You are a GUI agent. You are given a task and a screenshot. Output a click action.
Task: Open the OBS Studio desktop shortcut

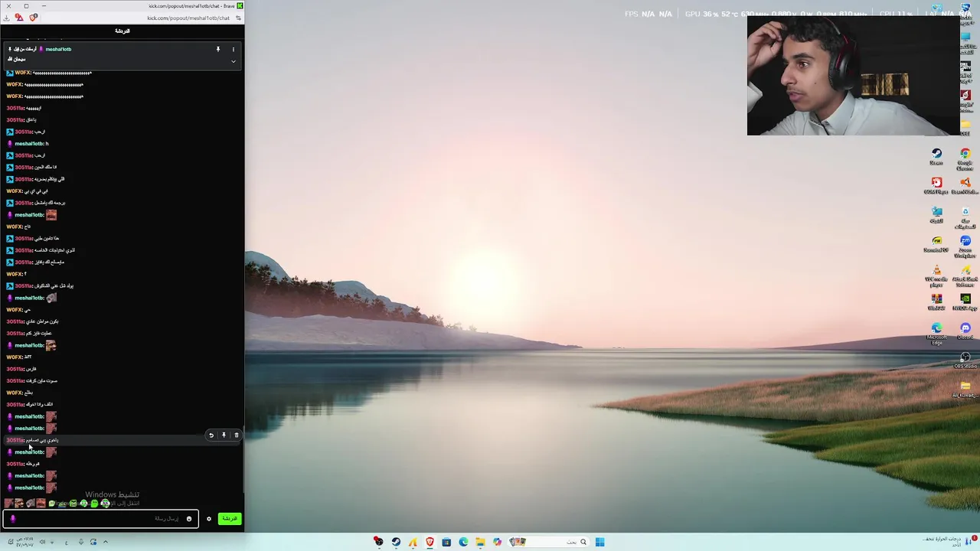coord(965,360)
